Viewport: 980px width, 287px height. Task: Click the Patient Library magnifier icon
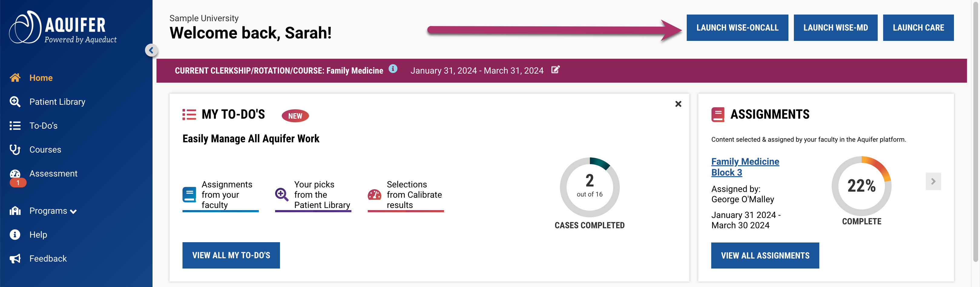[15, 102]
